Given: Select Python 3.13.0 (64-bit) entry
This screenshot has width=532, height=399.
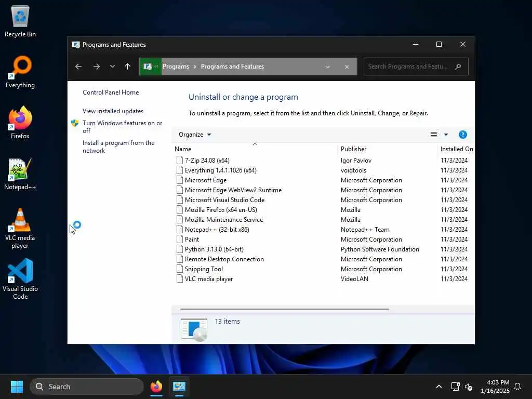Looking at the screenshot, I should pos(214,249).
